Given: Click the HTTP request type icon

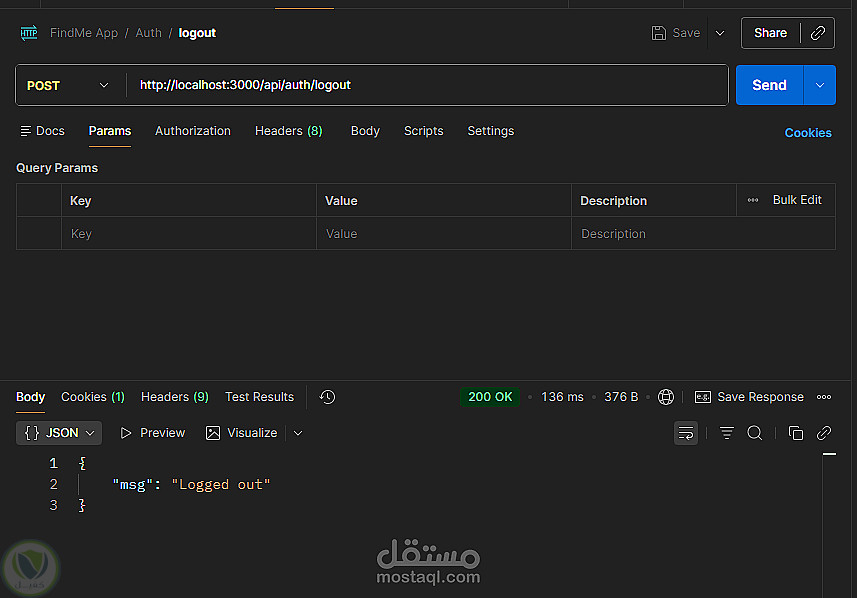Looking at the screenshot, I should (29, 33).
